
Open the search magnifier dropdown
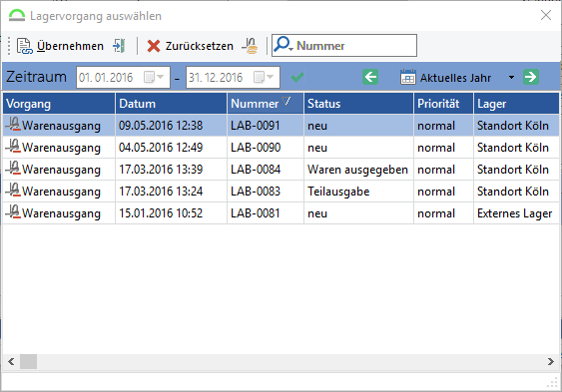283,45
